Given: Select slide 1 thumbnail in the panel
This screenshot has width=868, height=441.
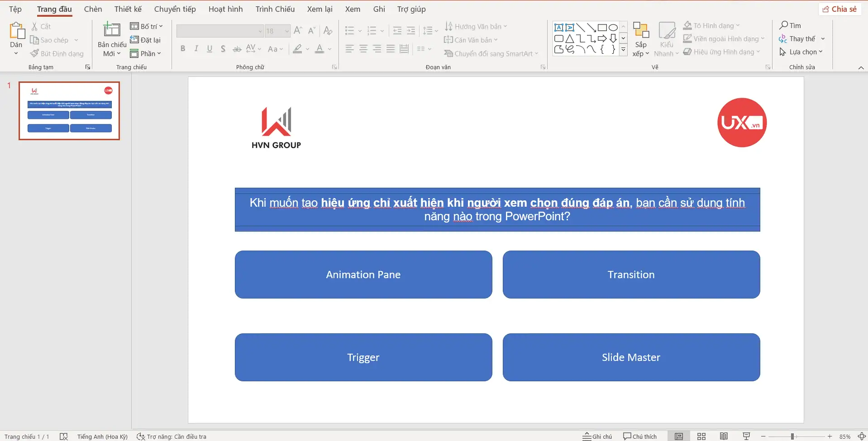Looking at the screenshot, I should click(x=69, y=111).
